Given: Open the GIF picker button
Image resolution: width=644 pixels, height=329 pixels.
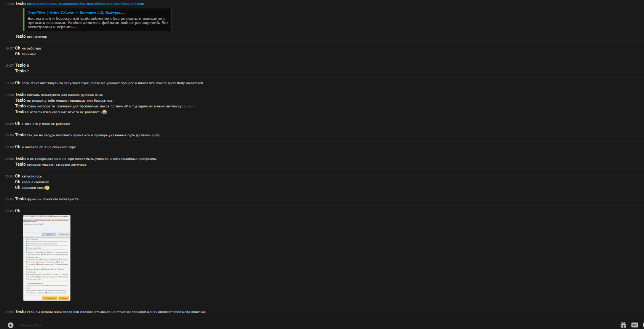Looking at the screenshot, I should click(x=634, y=325).
